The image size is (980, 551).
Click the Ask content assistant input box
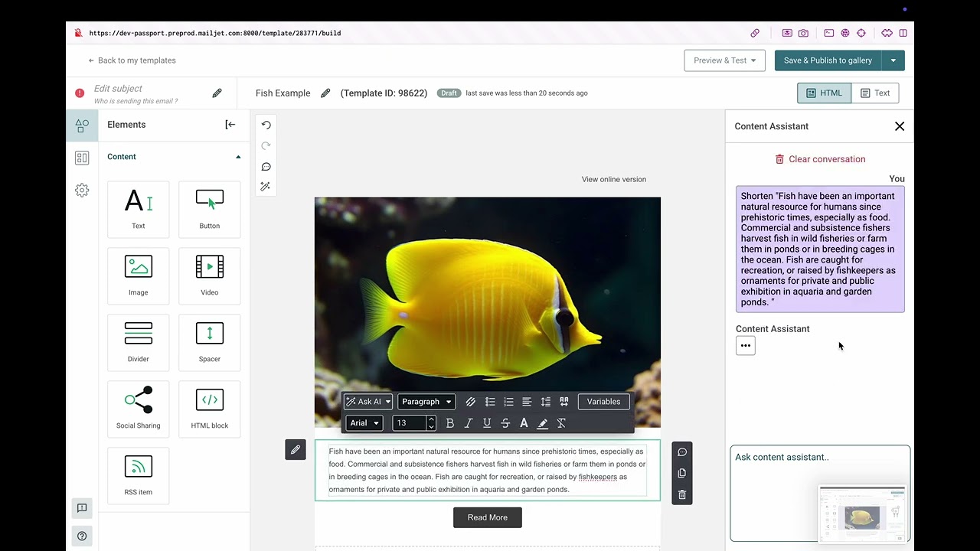click(x=820, y=494)
